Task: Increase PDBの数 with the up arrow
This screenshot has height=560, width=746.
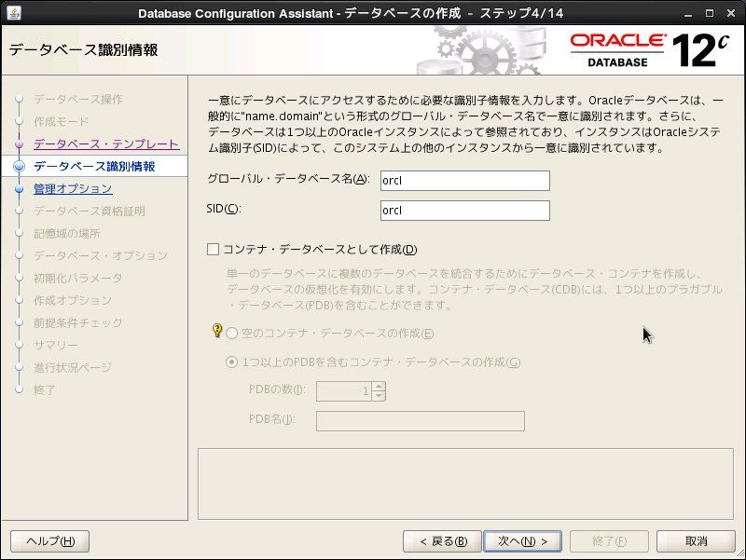Action: [379, 387]
